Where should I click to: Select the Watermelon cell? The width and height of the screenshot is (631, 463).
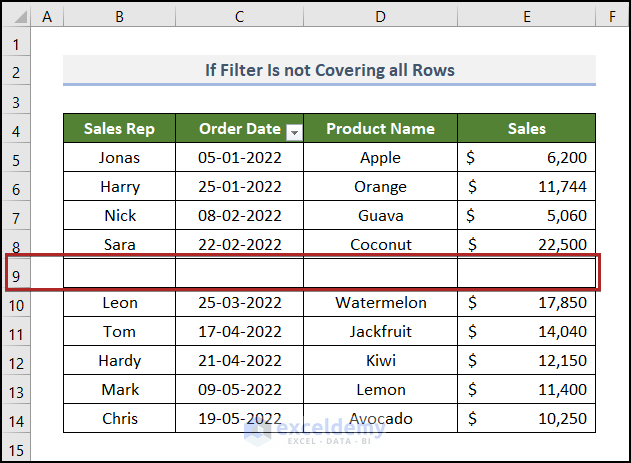point(380,302)
